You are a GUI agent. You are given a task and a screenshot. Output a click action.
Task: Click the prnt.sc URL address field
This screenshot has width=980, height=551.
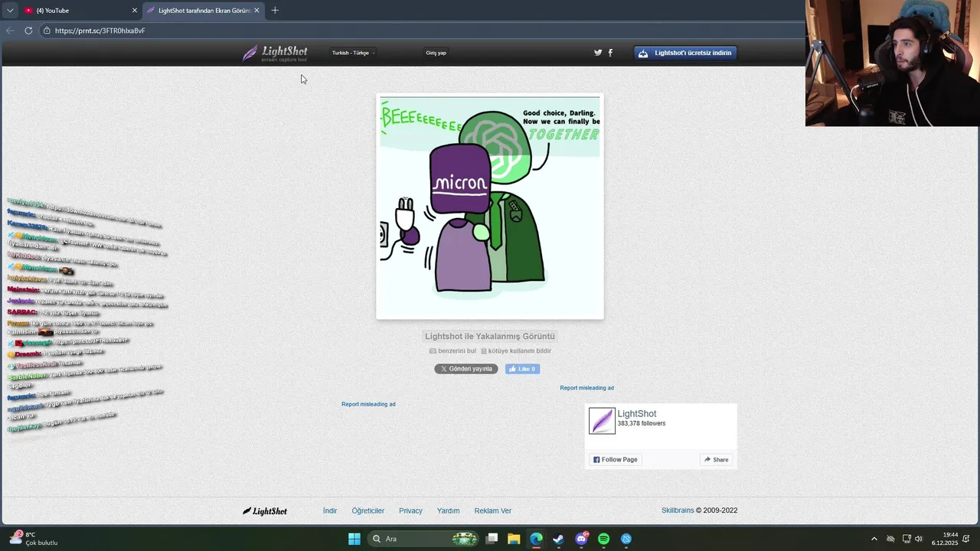pos(421,31)
